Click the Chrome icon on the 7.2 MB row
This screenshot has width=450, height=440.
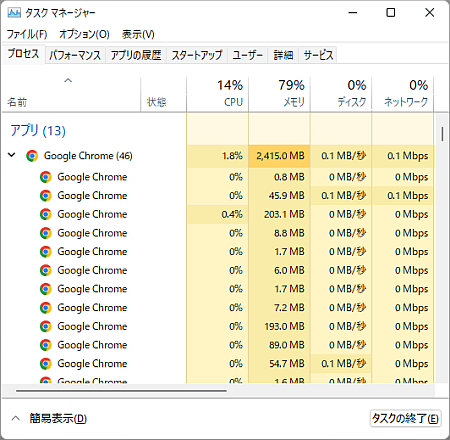[x=46, y=308]
